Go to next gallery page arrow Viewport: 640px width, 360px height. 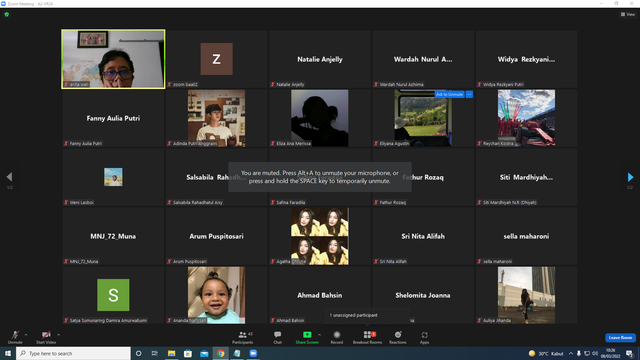click(x=630, y=177)
